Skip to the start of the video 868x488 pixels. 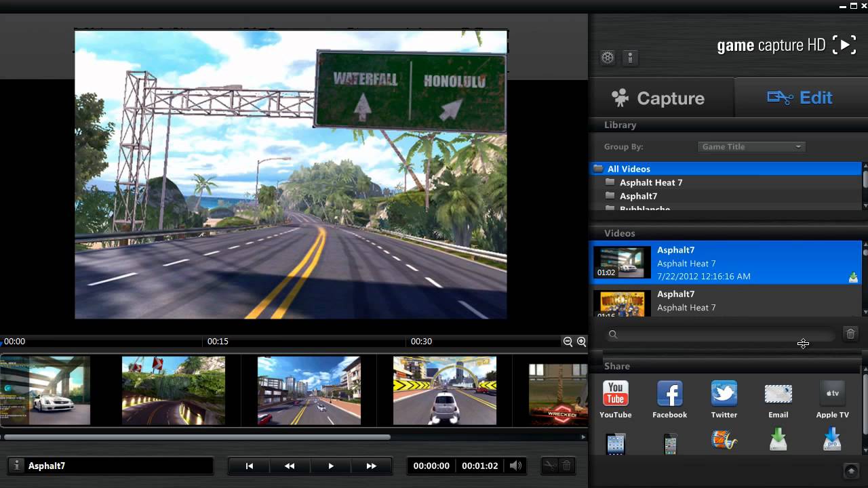pyautogui.click(x=249, y=466)
